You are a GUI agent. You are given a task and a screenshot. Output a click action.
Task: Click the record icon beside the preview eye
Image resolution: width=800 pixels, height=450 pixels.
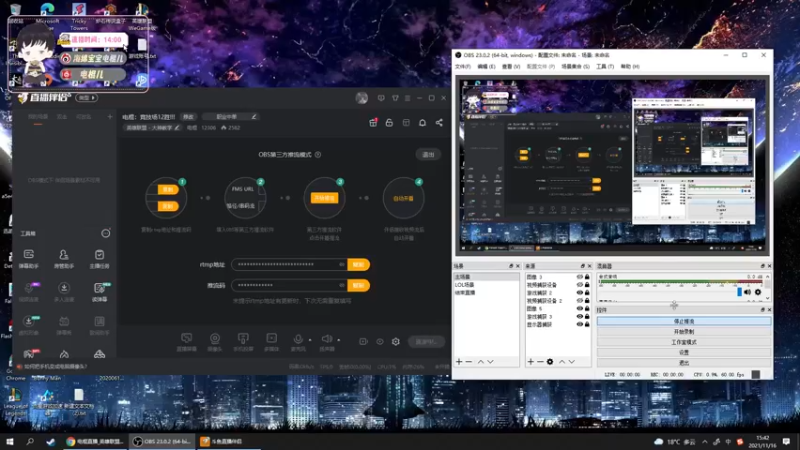pyautogui.click(x=363, y=341)
